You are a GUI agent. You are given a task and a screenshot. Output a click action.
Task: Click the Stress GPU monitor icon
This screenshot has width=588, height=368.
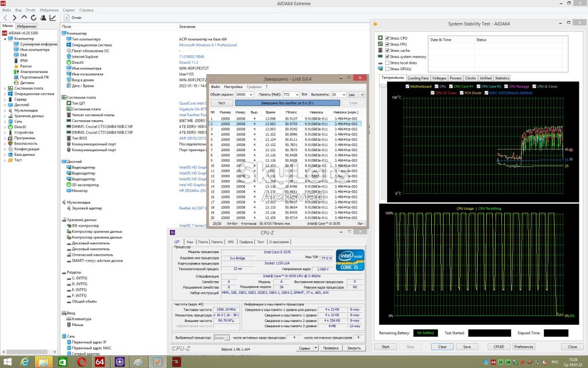pyautogui.click(x=380, y=69)
